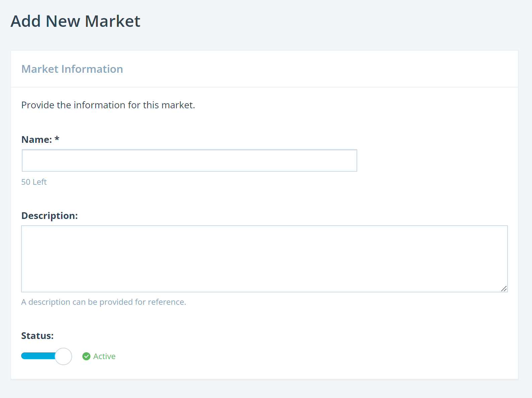The height and width of the screenshot is (398, 532).
Task: Click the green checkmark icon beside Active
Action: (x=86, y=356)
